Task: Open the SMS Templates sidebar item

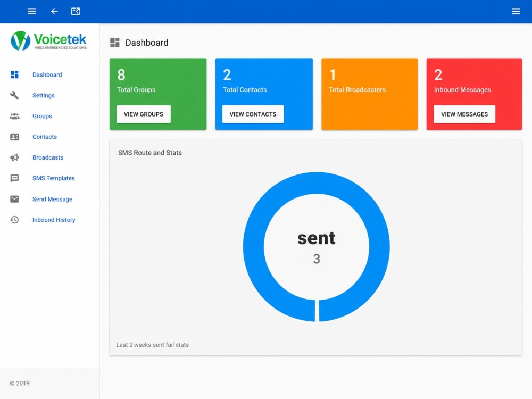Action: point(54,178)
